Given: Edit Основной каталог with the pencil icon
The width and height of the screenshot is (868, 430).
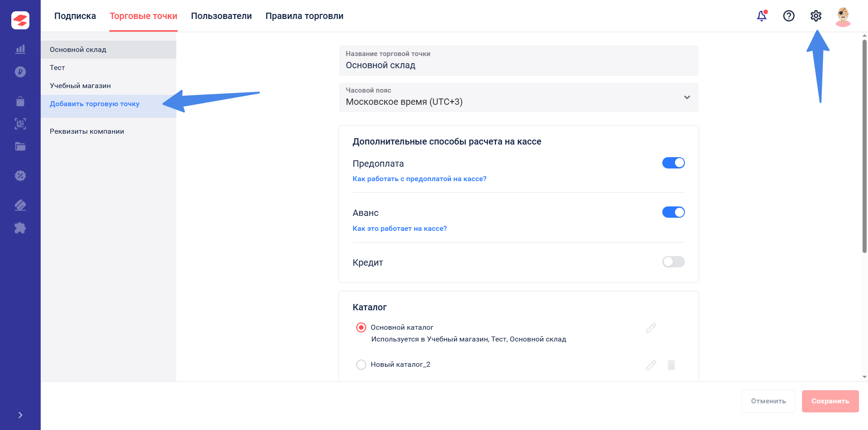Looking at the screenshot, I should coord(651,328).
